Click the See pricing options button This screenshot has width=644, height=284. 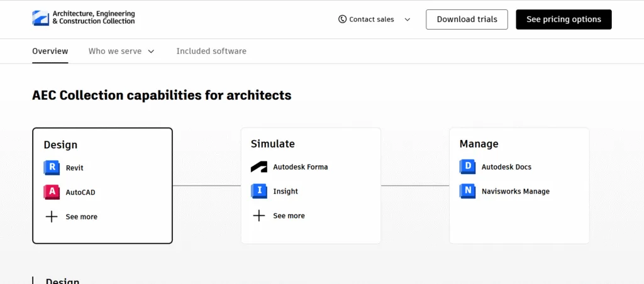564,19
